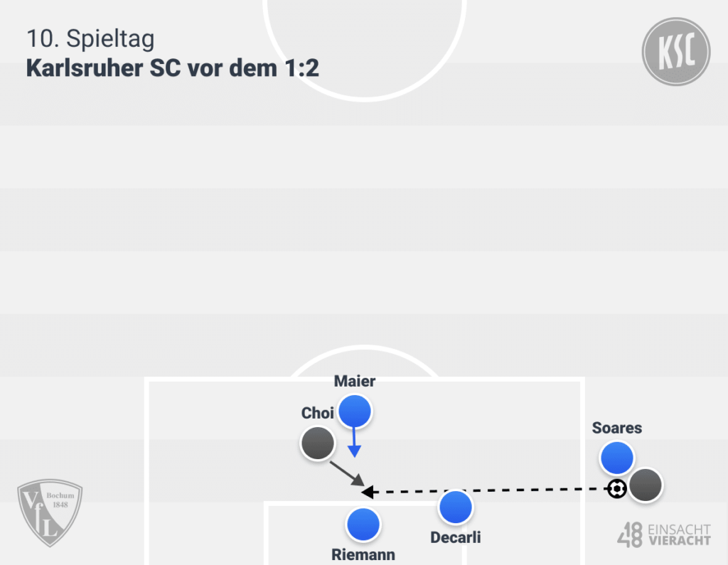
Task: Click the blue Soares player dot
Action: point(616,458)
